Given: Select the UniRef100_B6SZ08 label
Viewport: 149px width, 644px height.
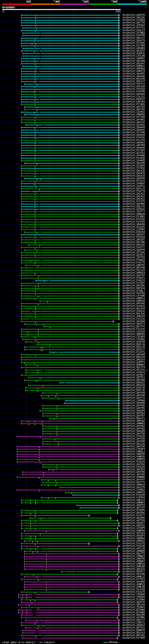Looking at the screenshot, I should 133,357.
